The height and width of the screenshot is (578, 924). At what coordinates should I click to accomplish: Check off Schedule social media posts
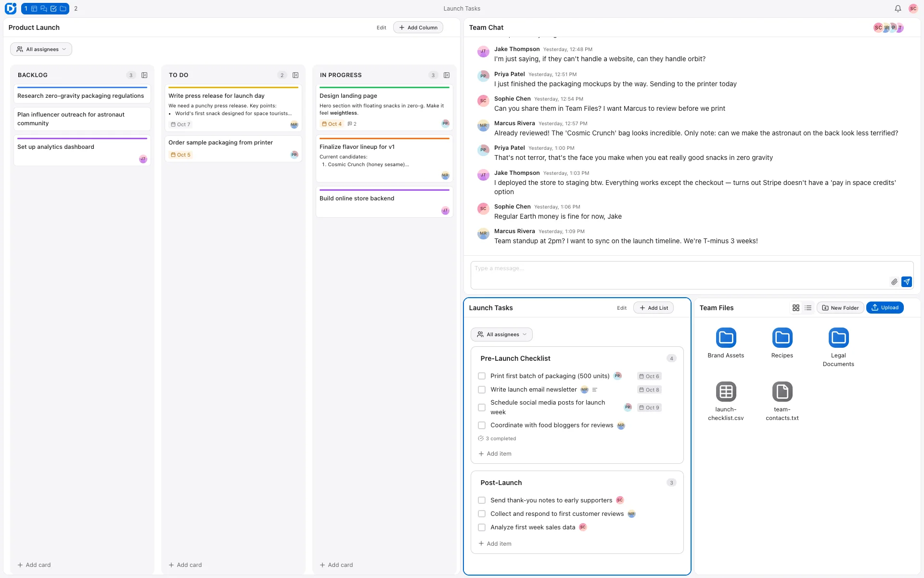482,407
